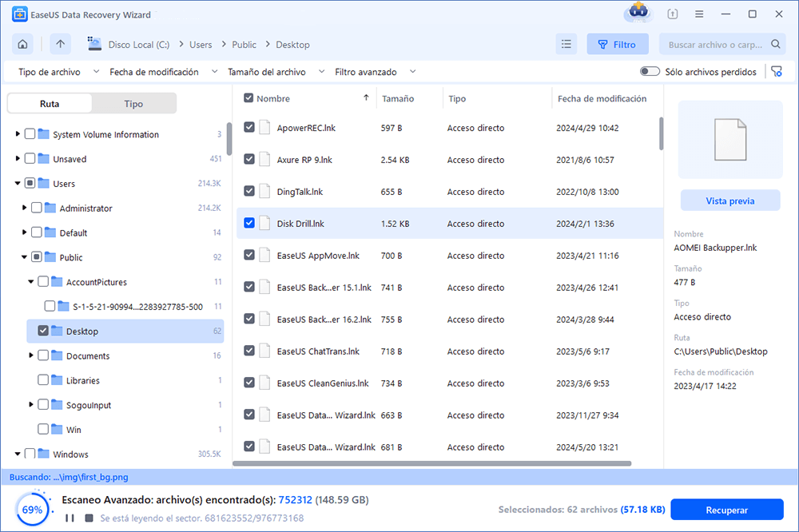Click the file list vertical scrollbar
This screenshot has height=532, width=799.
pos(661,133)
